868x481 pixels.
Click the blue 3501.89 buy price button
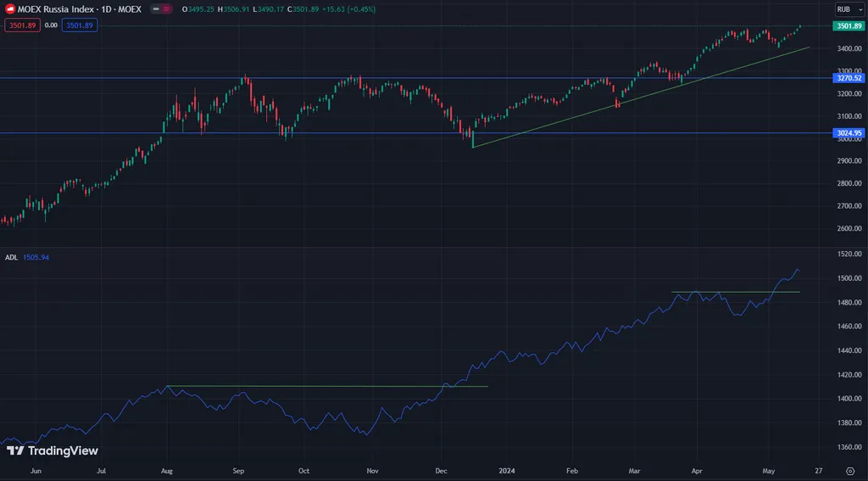[80, 25]
